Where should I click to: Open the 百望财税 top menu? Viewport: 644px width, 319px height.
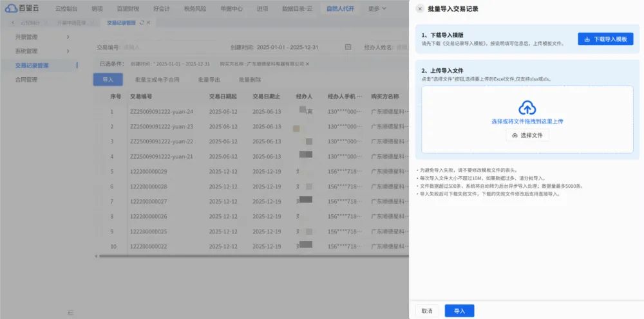(128, 8)
